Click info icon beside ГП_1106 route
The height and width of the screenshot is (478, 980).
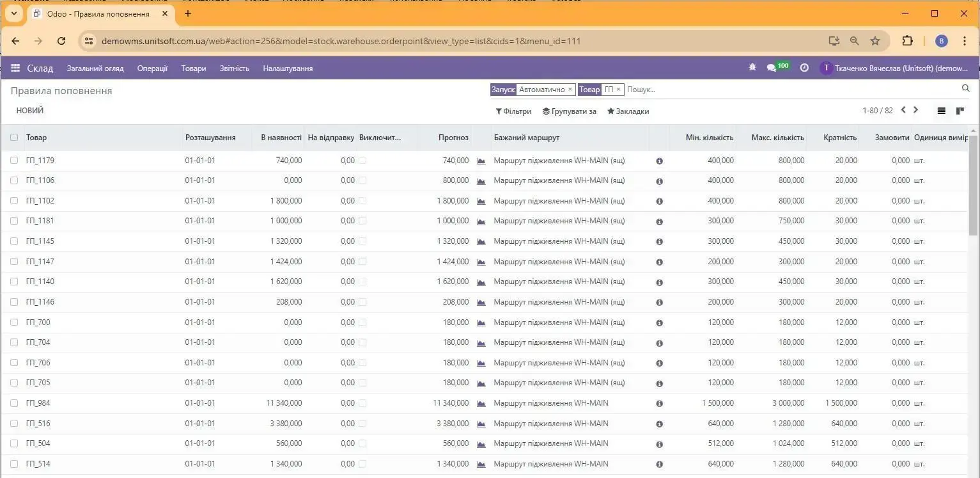pos(659,180)
